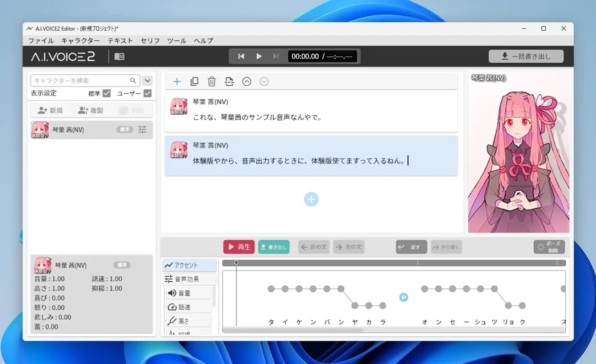The height and width of the screenshot is (364, 596).
Task: Click the large blue add-line circle
Action: click(x=311, y=199)
